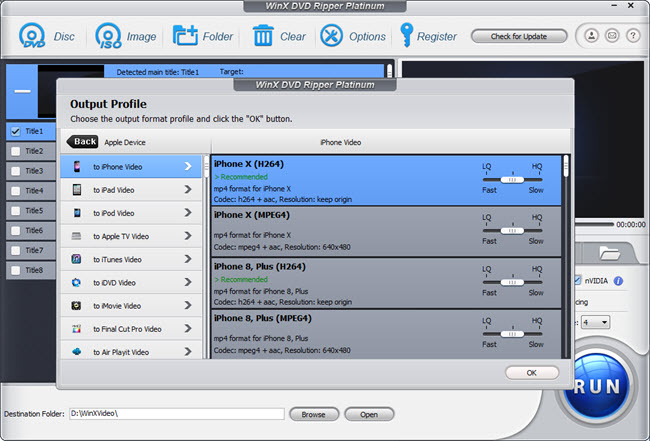Check the Title6 checkbox
The height and width of the screenshot is (441, 650).
(15, 231)
